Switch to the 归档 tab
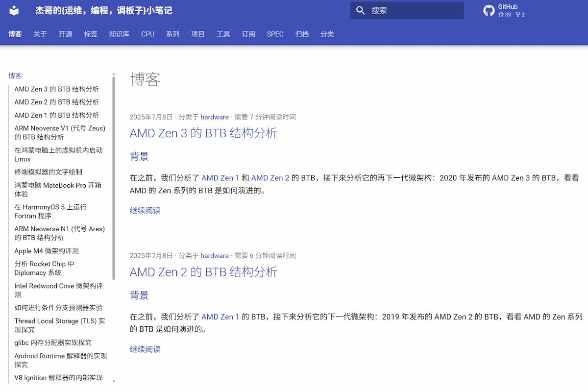This screenshot has width=588, height=391. point(302,34)
